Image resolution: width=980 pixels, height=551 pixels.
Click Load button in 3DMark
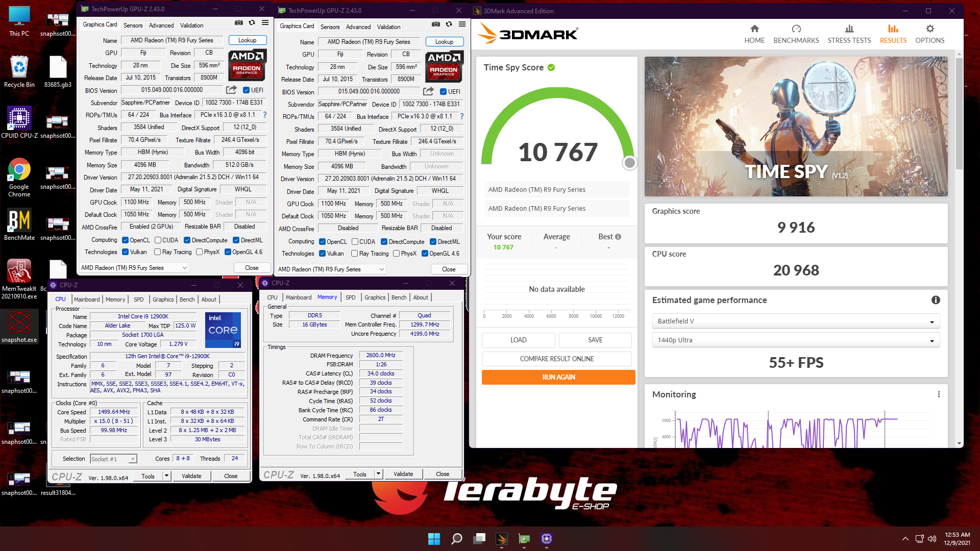pos(518,340)
